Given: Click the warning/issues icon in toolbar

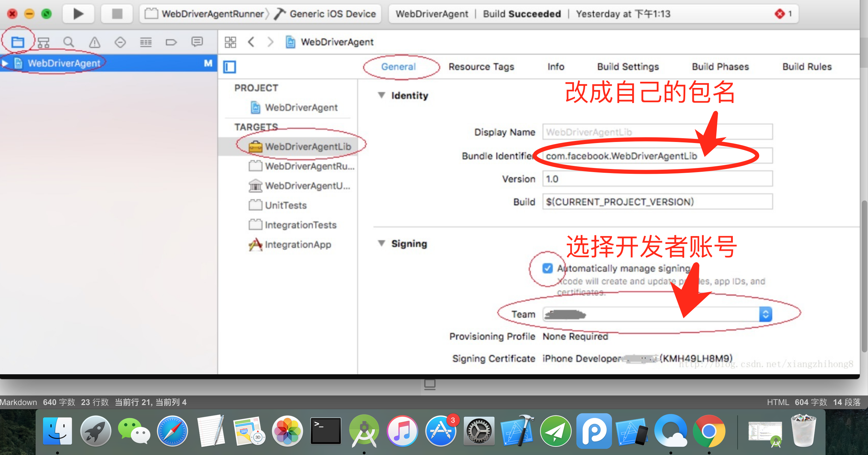Looking at the screenshot, I should point(93,42).
